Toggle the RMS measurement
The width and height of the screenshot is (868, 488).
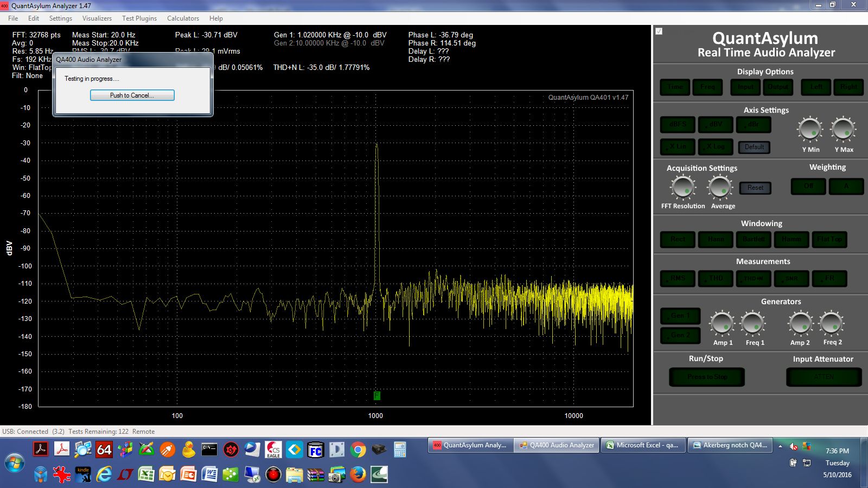678,278
